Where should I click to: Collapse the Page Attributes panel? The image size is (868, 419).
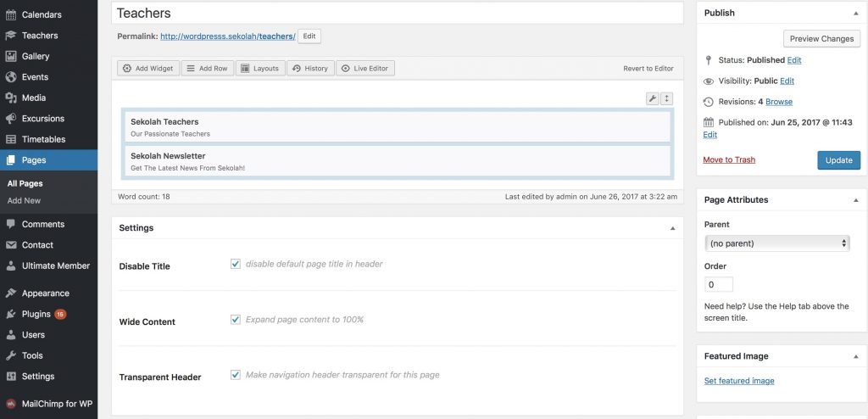(x=856, y=200)
